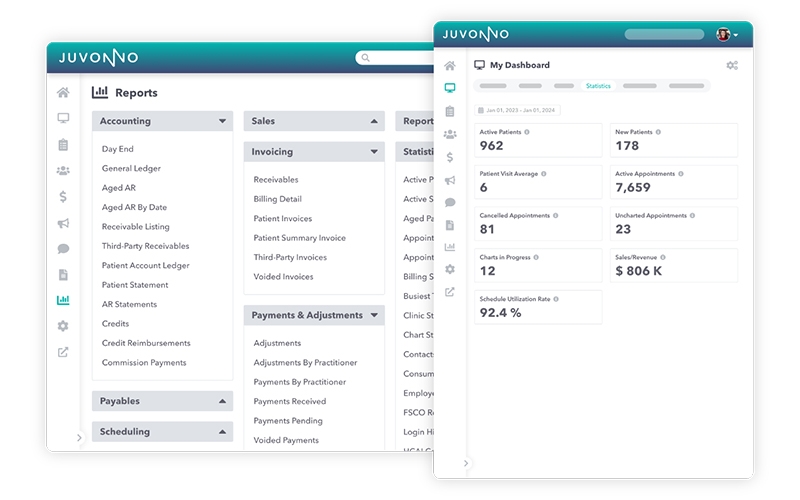This screenshot has height=500, width=800.
Task: Expand Dashboard window sidebar chevron
Action: pos(466,463)
